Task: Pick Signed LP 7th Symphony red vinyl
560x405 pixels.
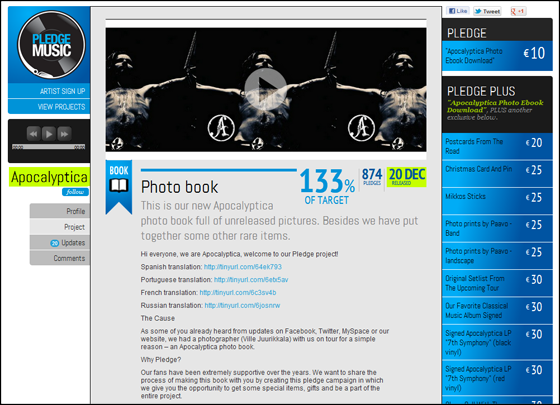Action: pos(497,378)
